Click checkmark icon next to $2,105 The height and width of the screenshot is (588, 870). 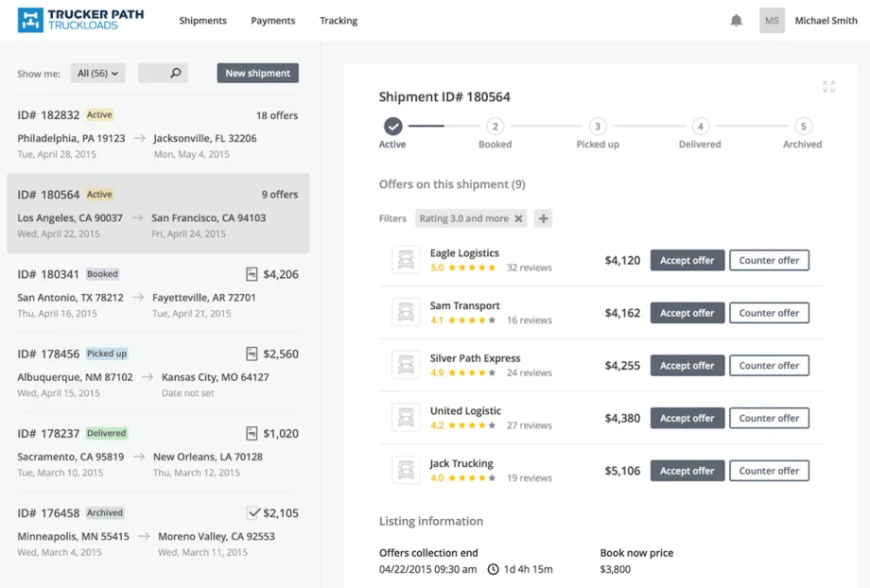pyautogui.click(x=253, y=512)
